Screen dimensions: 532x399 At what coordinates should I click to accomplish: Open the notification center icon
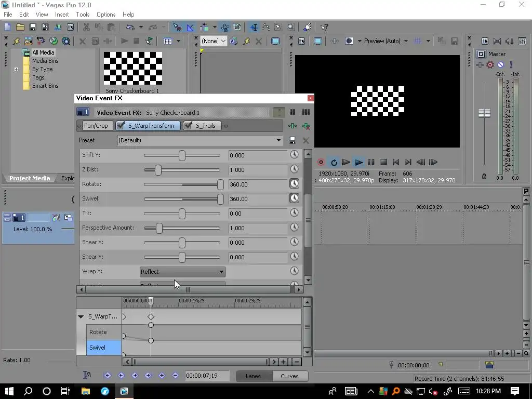pos(515,391)
